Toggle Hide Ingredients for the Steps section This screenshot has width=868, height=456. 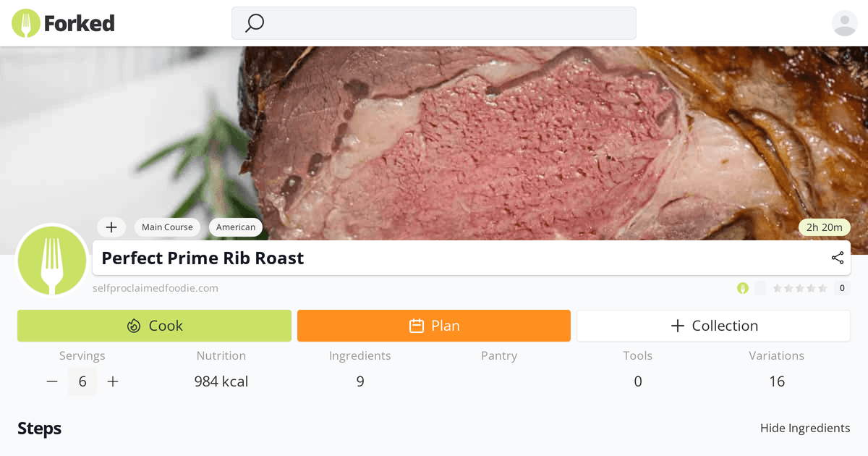coord(805,428)
